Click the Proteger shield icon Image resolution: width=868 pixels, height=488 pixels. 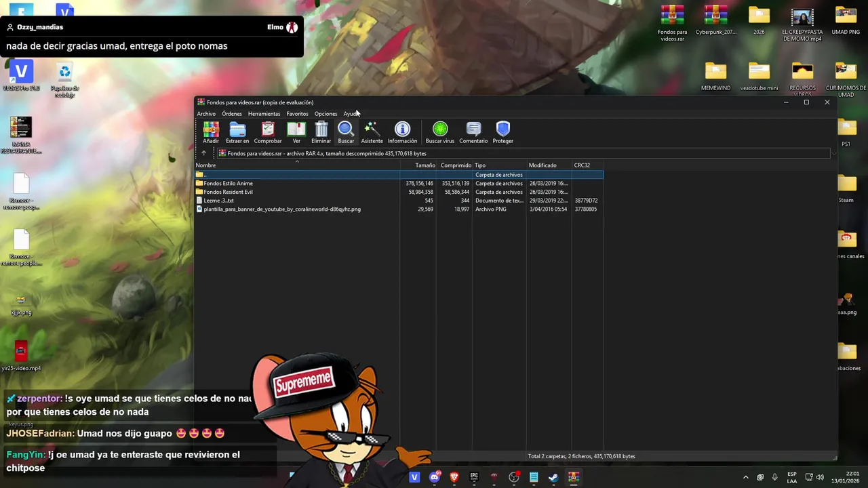coord(502,132)
